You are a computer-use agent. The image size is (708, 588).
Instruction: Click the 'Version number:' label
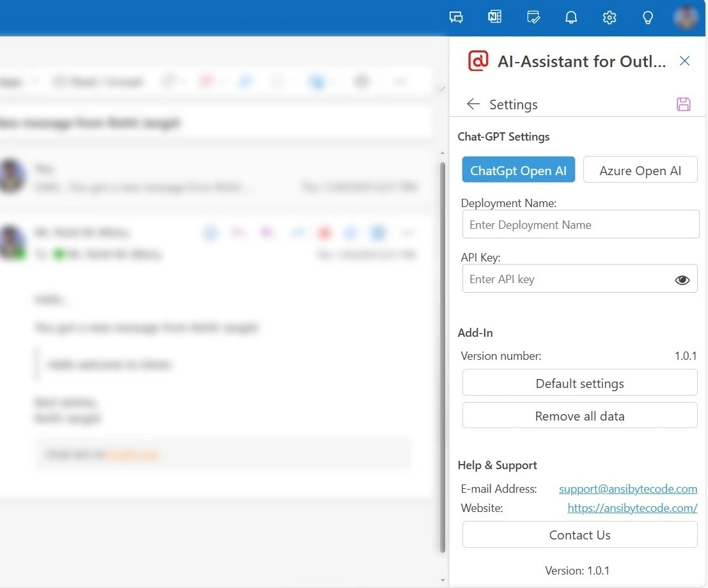pos(501,355)
